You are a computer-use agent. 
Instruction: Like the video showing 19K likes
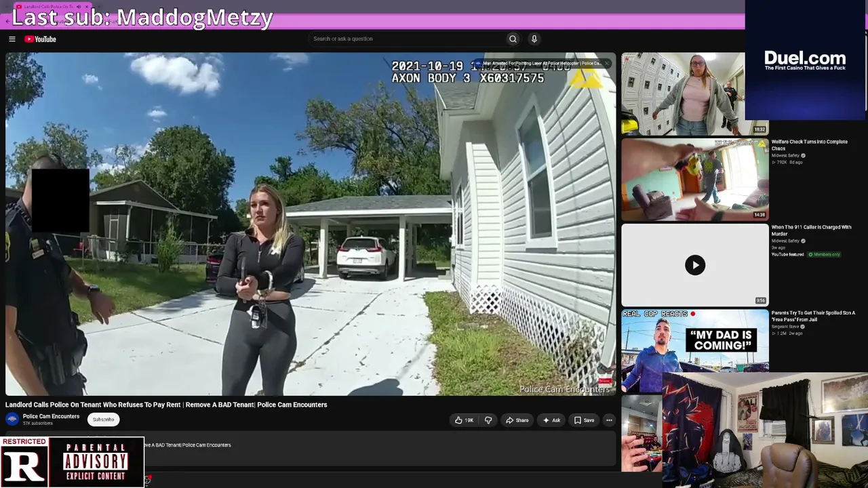465,420
